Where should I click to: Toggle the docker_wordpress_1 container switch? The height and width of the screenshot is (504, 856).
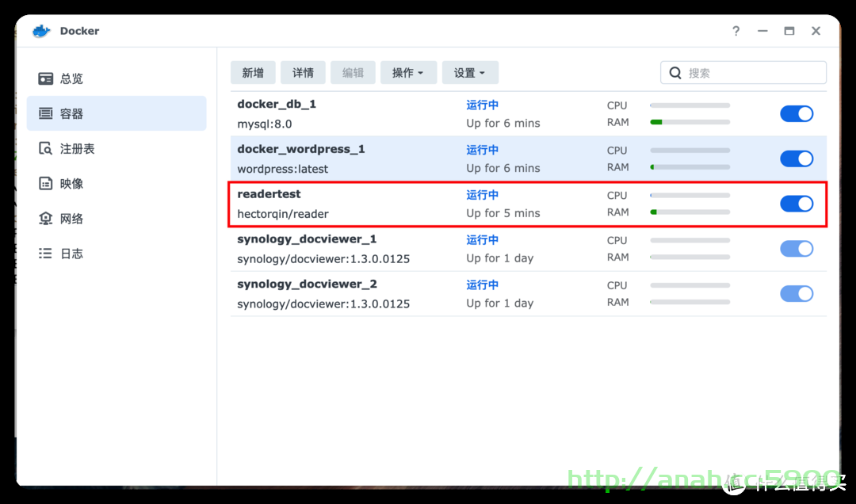(x=797, y=159)
